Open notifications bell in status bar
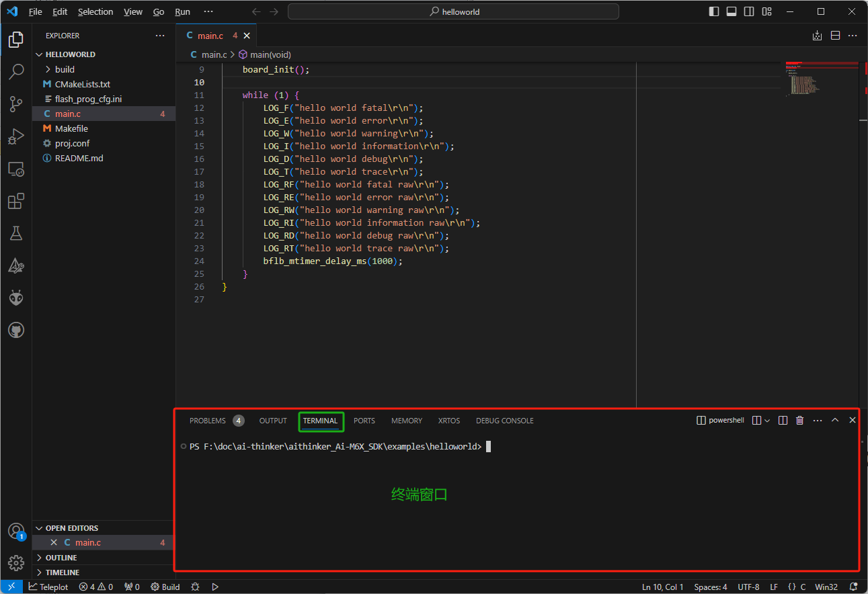 click(853, 587)
